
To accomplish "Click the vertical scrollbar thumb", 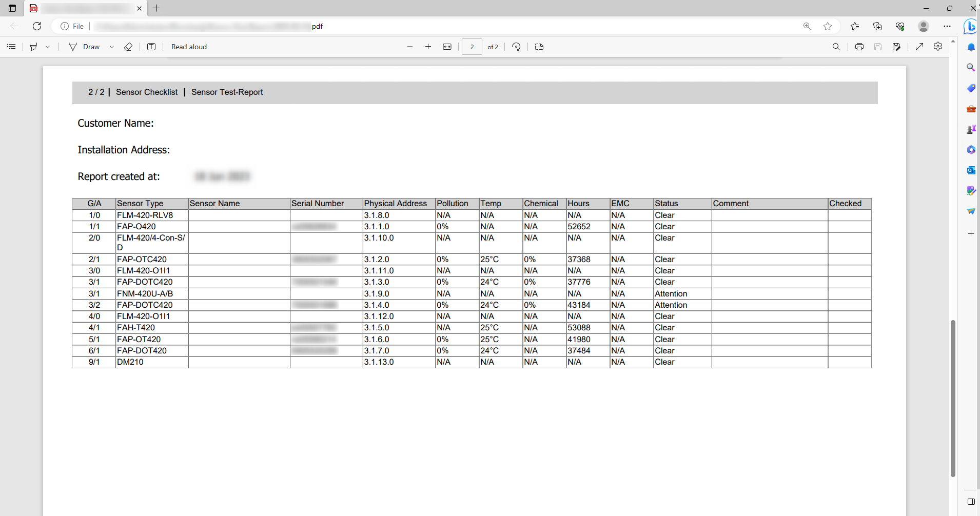I will tap(953, 398).
